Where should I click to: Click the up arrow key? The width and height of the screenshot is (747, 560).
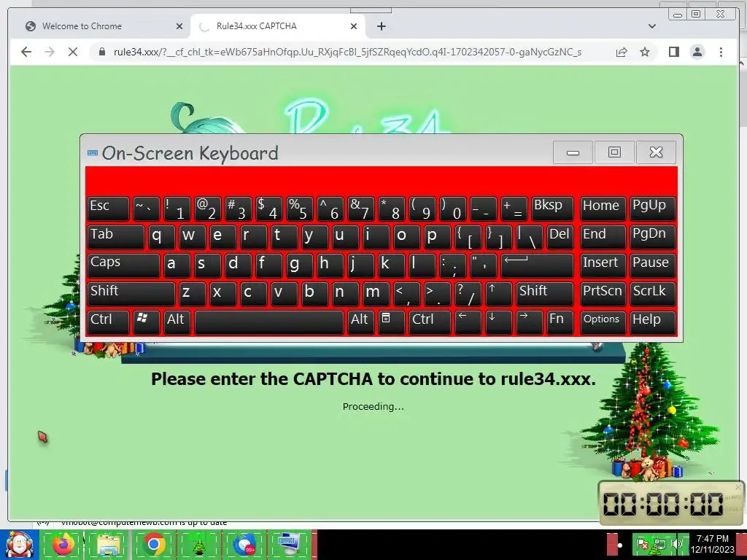tap(499, 294)
